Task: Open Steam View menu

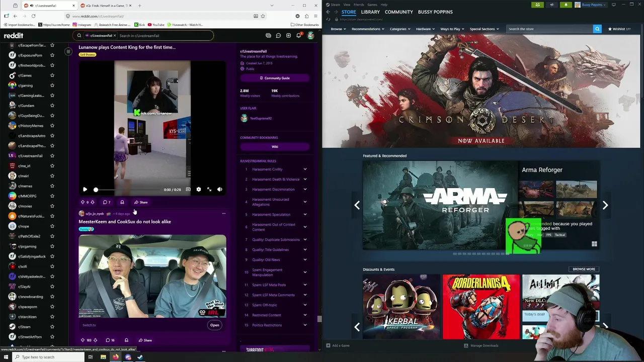Action: (347, 5)
